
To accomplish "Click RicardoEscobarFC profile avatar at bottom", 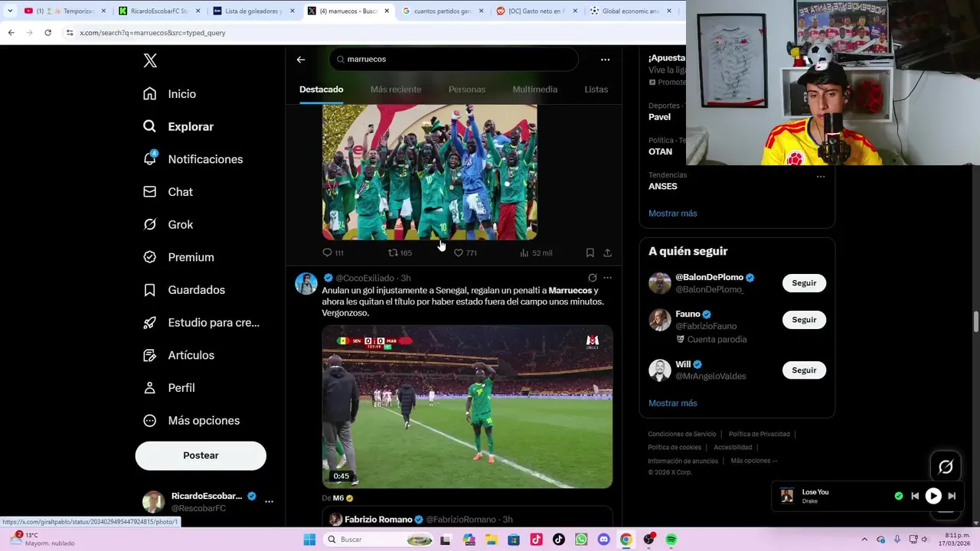I will point(154,502).
